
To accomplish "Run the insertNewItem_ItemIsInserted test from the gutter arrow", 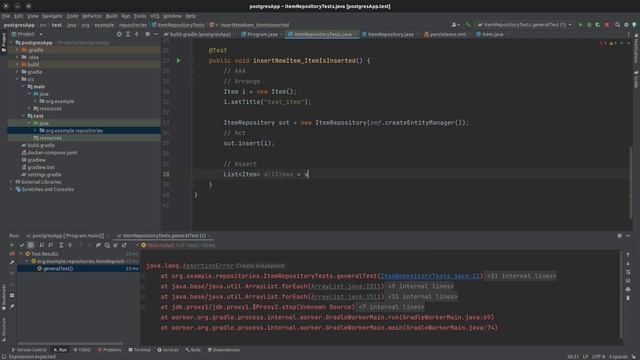I will (178, 60).
